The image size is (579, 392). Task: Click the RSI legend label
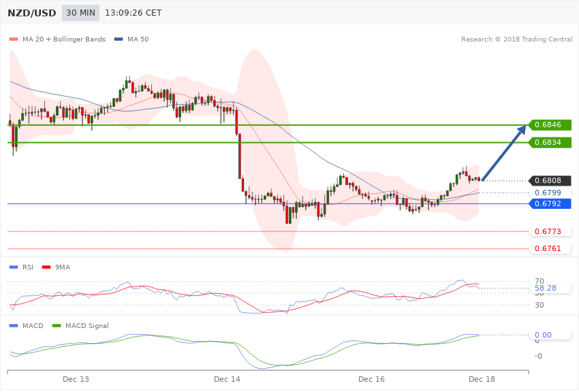pyautogui.click(x=28, y=267)
